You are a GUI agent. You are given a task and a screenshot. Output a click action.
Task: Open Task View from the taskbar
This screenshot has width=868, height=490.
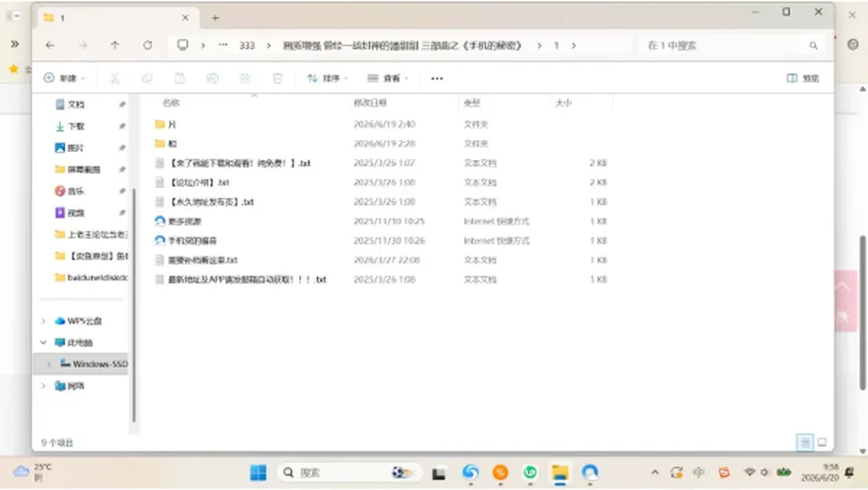coord(439,473)
